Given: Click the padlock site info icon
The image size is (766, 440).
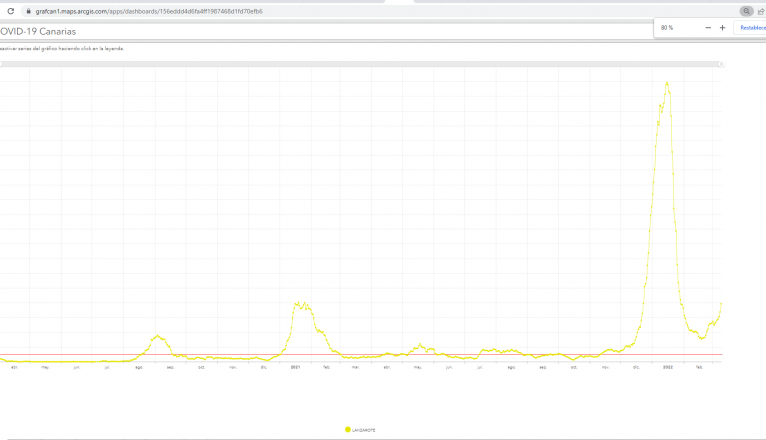Looking at the screenshot, I should [28, 11].
